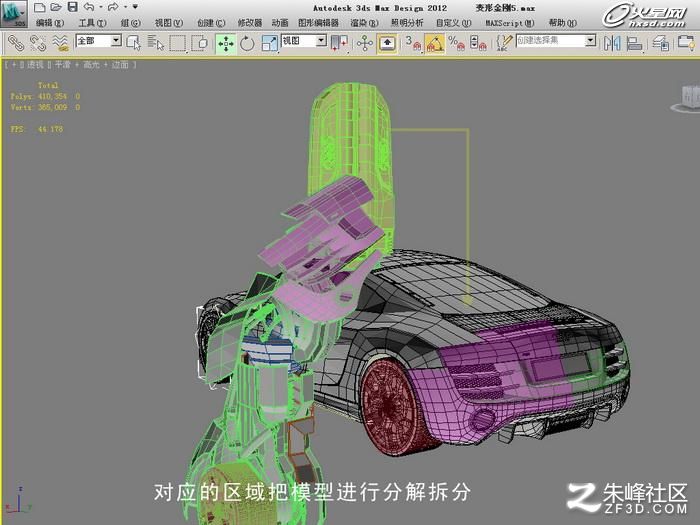Open the Manage Layers icon
700x525 pixels.
point(660,43)
